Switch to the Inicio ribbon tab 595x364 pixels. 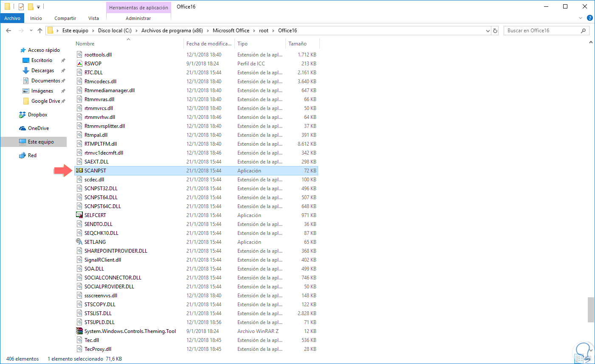pos(36,18)
